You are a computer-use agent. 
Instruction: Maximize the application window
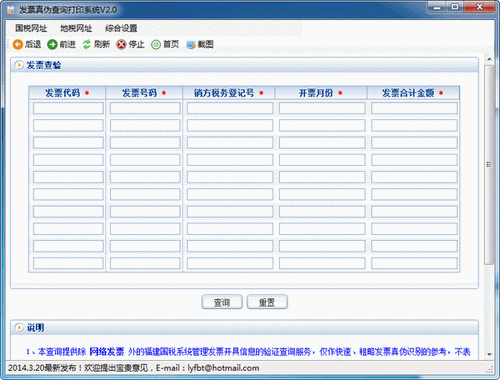(455, 7)
